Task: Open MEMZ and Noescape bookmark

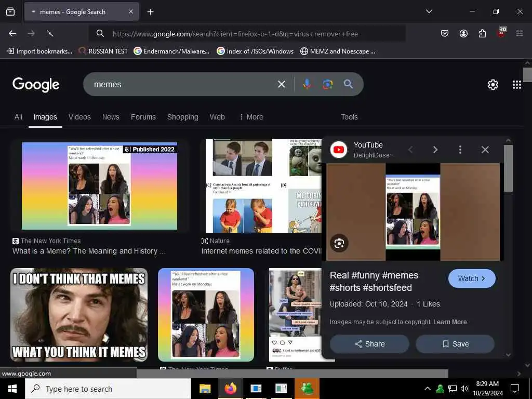Action: click(338, 51)
